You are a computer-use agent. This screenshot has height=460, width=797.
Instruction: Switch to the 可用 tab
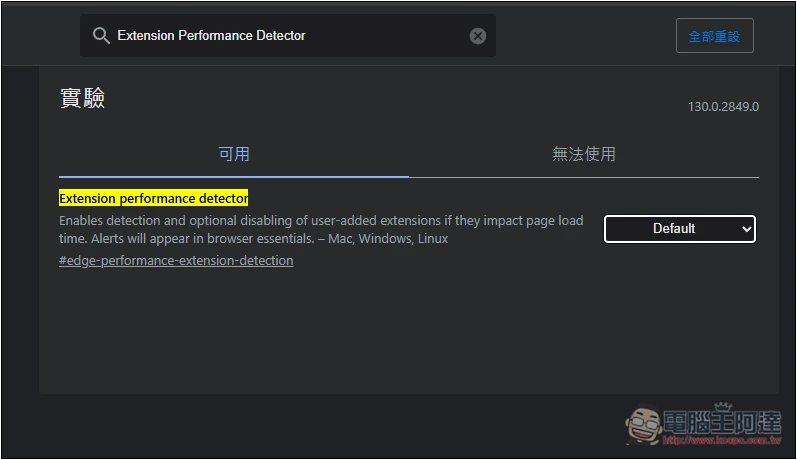234,154
